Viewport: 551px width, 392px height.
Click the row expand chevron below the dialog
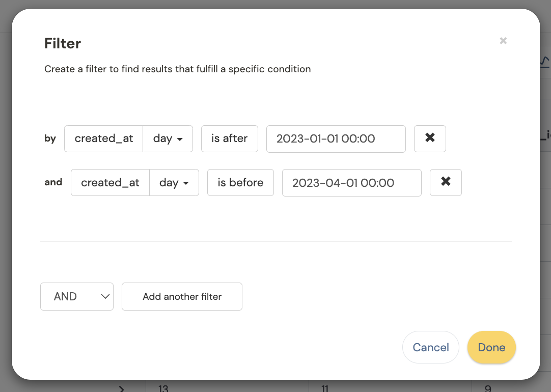point(122,388)
